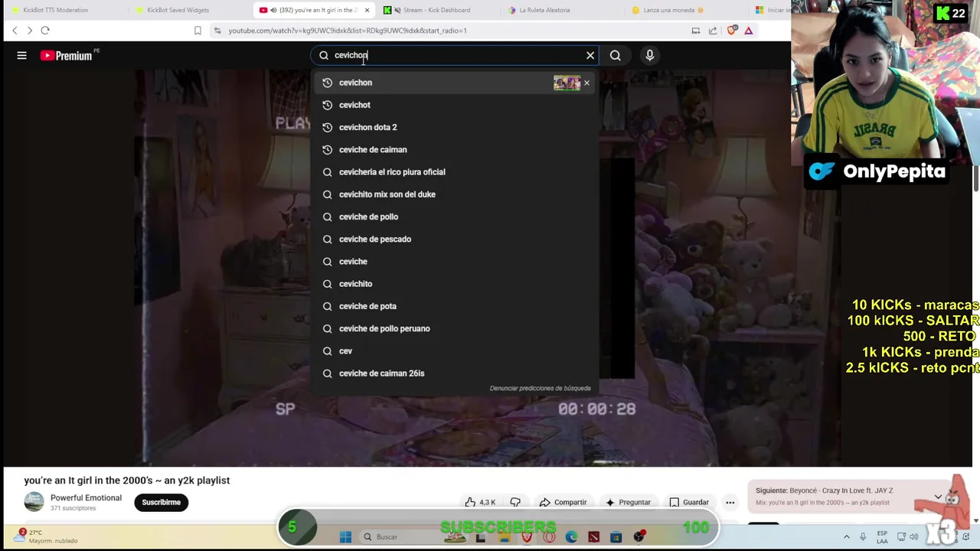Open the taskbar microphone tray icon
980x551 pixels.
coord(863,536)
